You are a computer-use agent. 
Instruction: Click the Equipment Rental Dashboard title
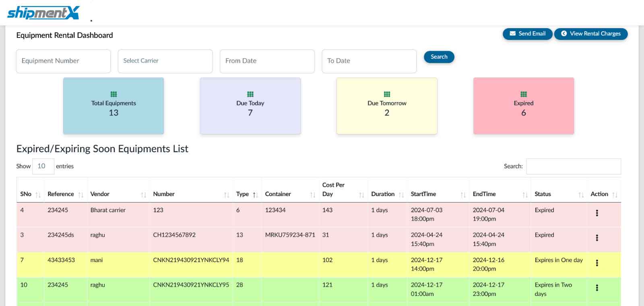pyautogui.click(x=64, y=35)
